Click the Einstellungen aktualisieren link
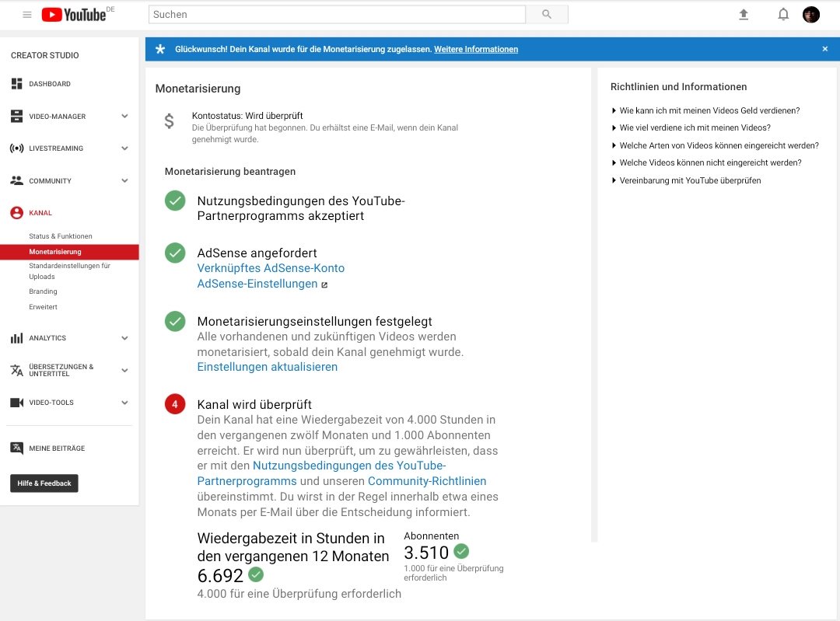The image size is (840, 621). (x=268, y=367)
